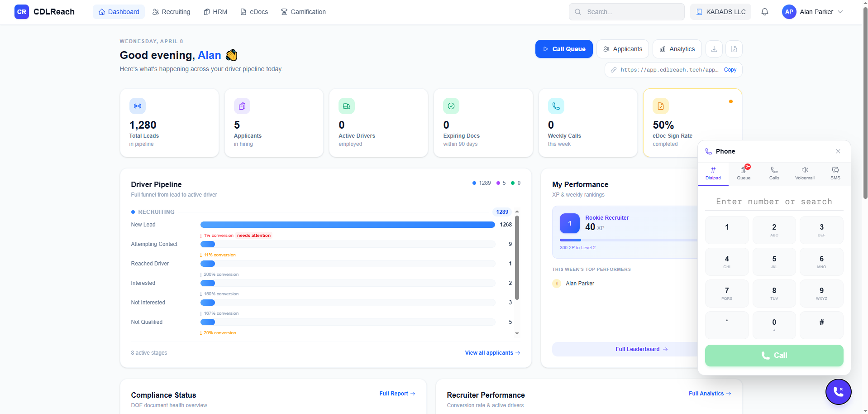Click the rank 1 medal beside Alan Parker
This screenshot has width=868, height=414.
(x=557, y=284)
